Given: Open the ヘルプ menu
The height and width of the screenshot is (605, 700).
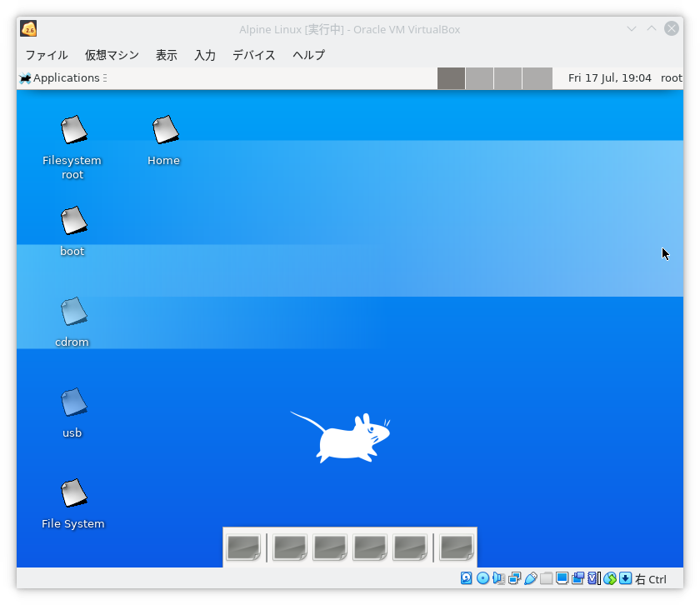Looking at the screenshot, I should [309, 55].
